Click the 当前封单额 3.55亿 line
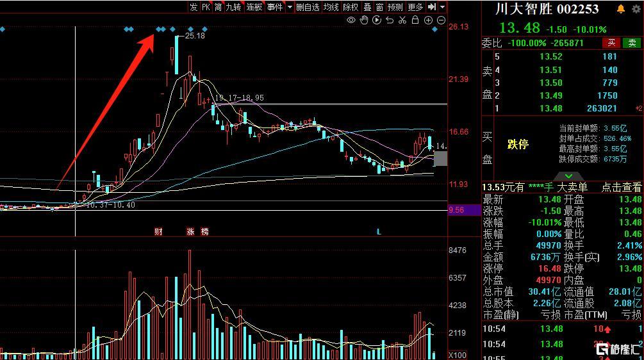The height and width of the screenshot is (360, 644). point(593,129)
